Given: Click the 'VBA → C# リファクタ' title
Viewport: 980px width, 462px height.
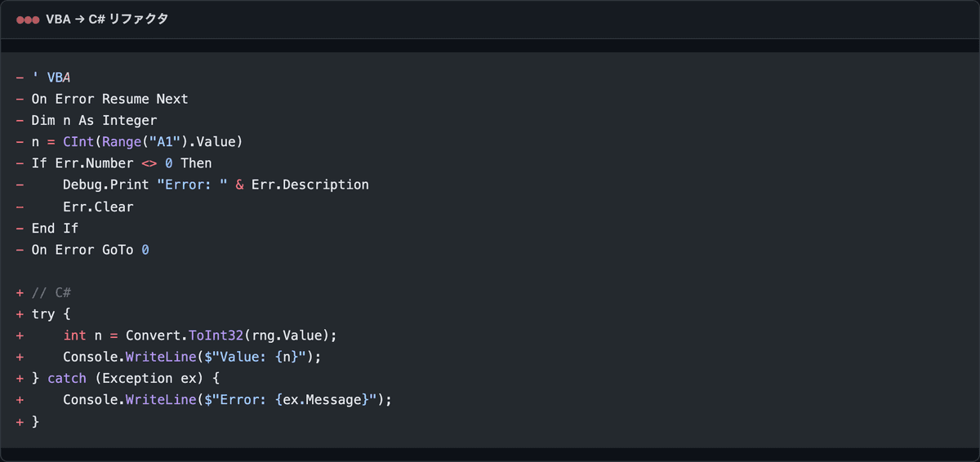Looking at the screenshot, I should [107, 20].
